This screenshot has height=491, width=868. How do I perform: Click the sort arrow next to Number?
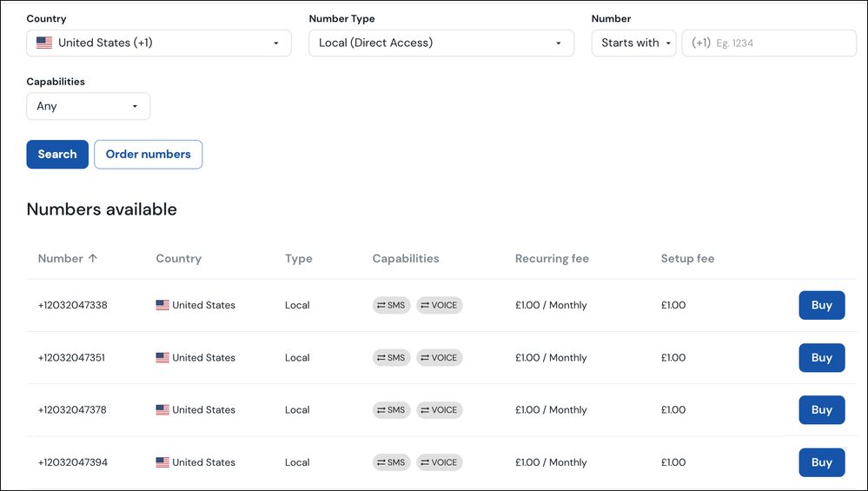[93, 258]
